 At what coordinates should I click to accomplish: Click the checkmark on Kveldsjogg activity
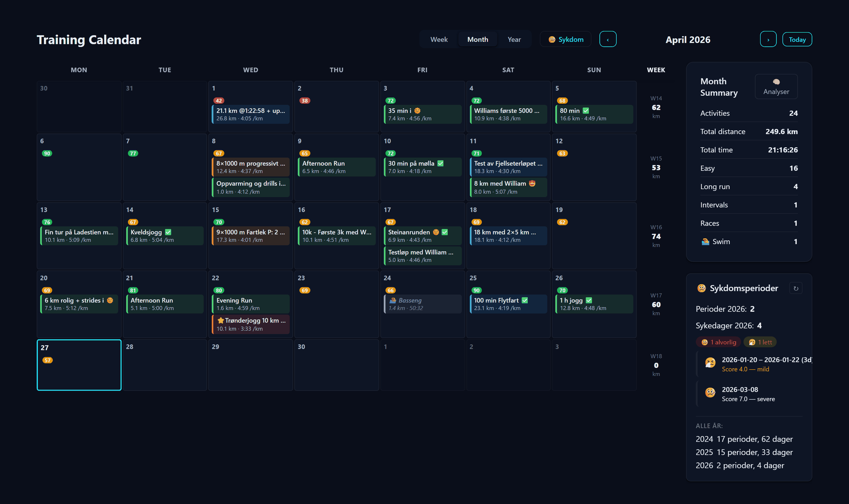tap(168, 232)
